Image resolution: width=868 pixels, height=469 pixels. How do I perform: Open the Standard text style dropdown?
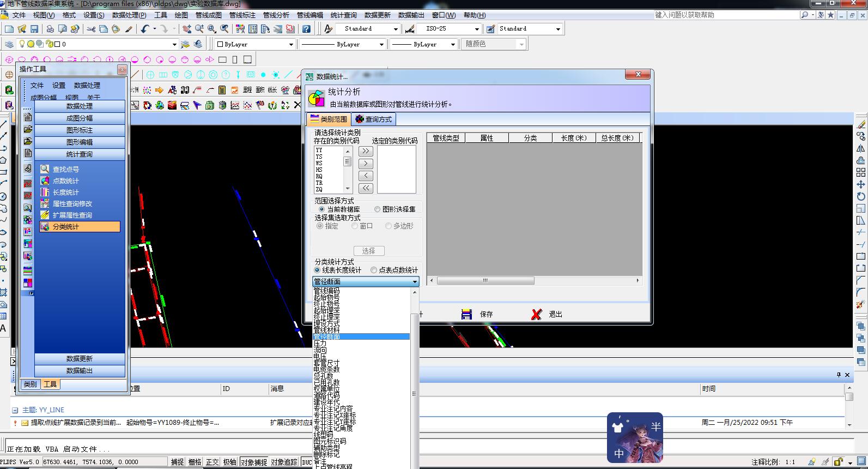[396, 29]
